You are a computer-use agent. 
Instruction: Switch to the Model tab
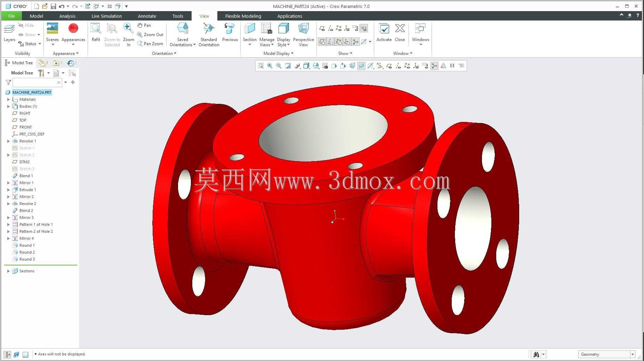coord(37,16)
